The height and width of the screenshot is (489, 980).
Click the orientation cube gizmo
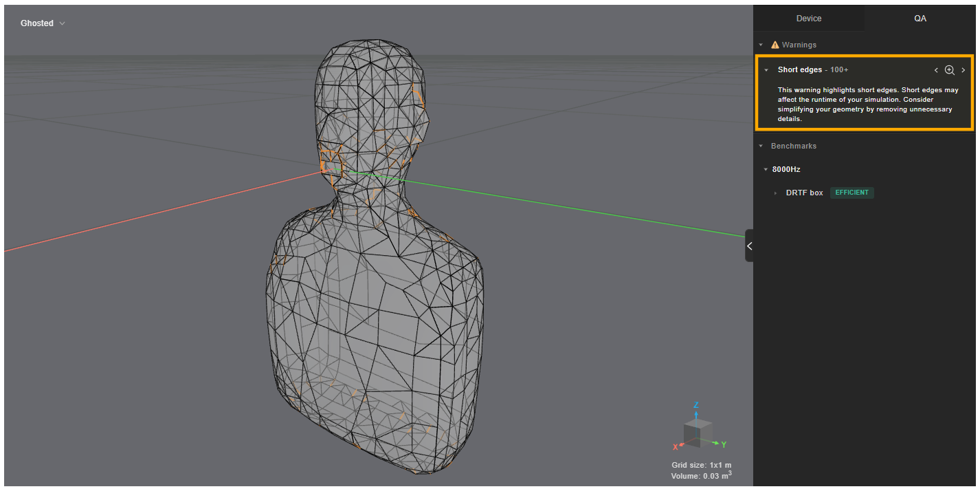pyautogui.click(x=697, y=433)
